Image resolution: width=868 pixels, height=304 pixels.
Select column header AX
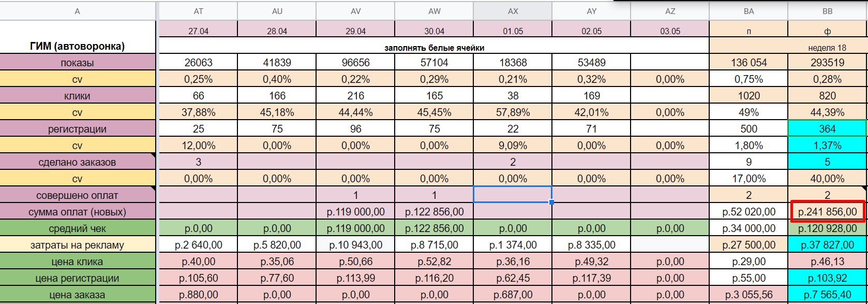[x=513, y=11]
